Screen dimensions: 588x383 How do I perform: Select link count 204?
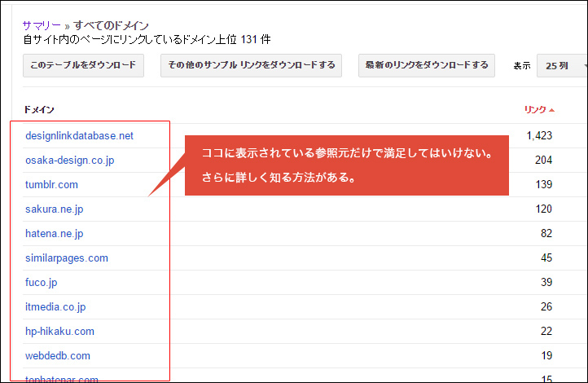tap(543, 161)
